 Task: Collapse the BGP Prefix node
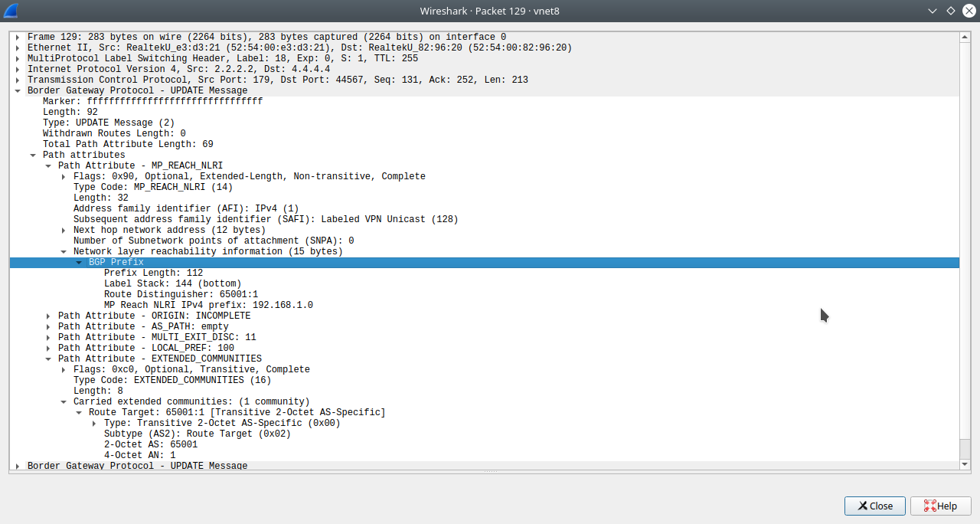(x=78, y=262)
